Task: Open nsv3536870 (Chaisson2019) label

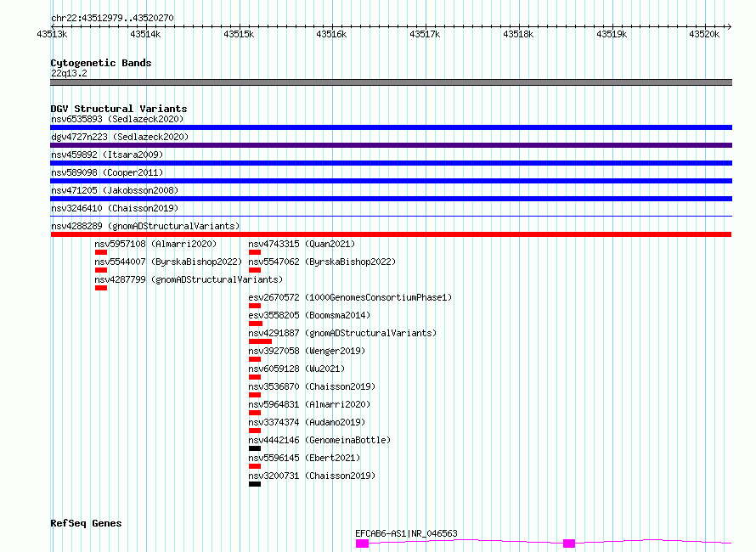Action: 312,386
